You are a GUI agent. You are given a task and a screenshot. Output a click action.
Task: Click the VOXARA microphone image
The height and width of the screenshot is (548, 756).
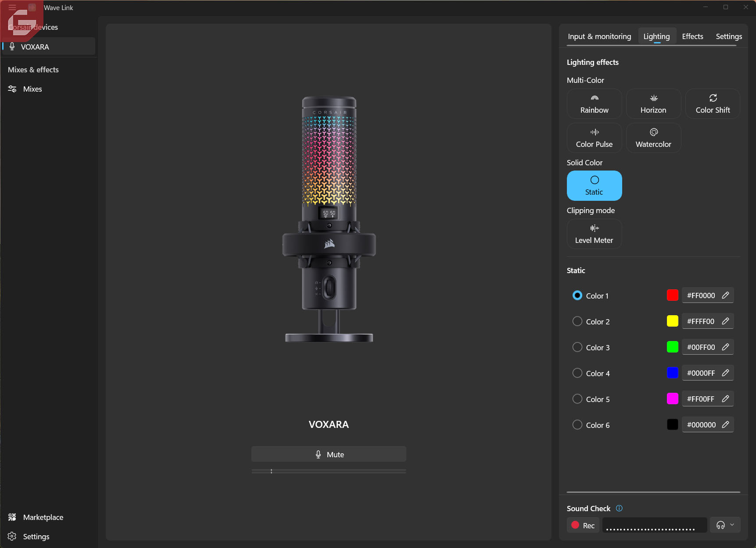click(x=329, y=219)
